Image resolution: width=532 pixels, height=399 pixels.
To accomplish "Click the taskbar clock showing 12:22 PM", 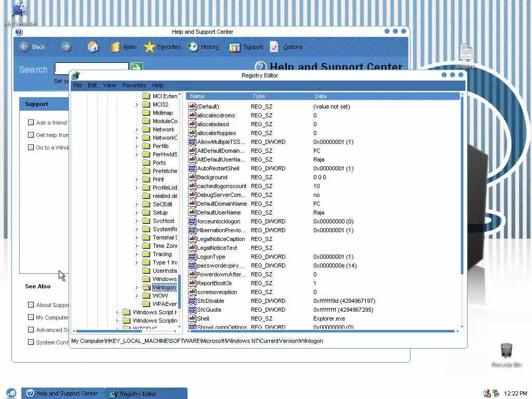I will pyautogui.click(x=515, y=393).
